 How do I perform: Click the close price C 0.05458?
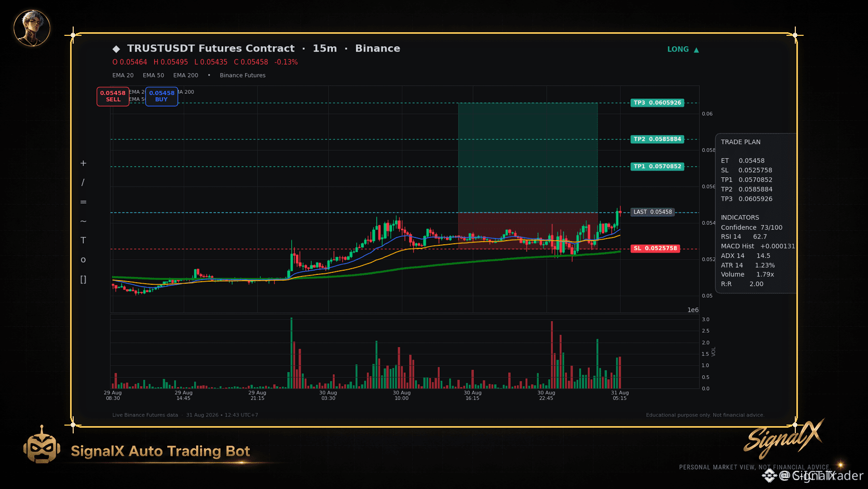251,62
